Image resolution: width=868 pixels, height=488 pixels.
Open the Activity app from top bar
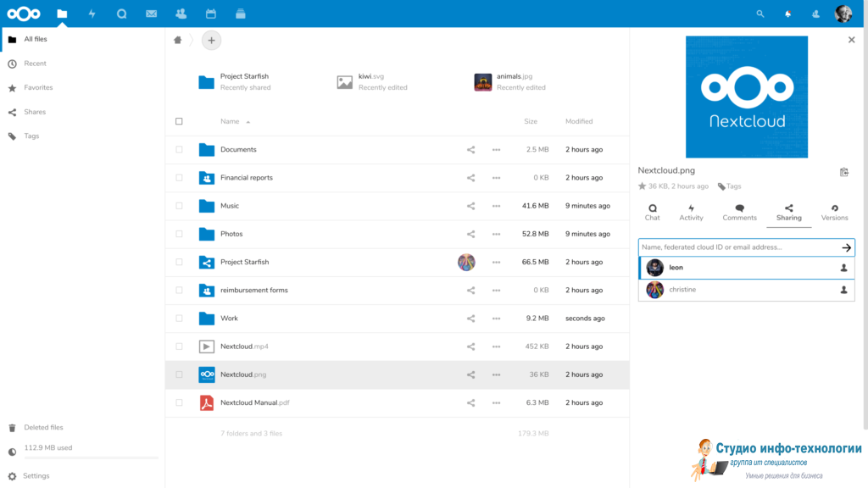[92, 14]
